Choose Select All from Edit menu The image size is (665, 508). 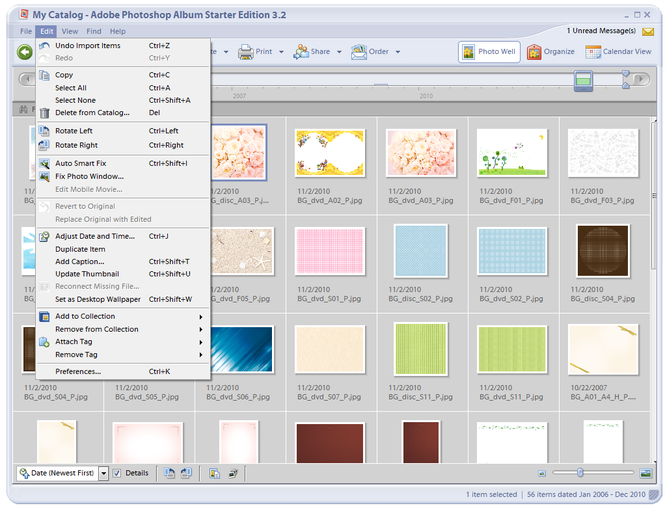(123, 88)
